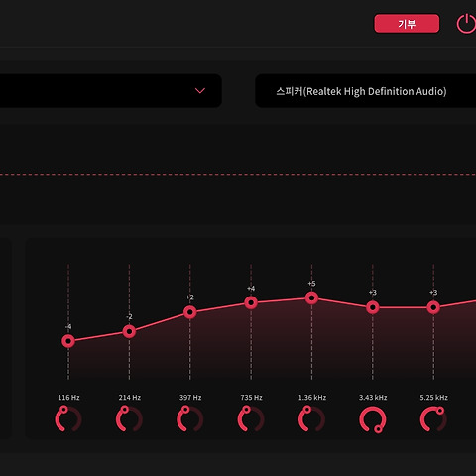
Task: Open the Realtek High Definition Audio device selector
Action: tap(365, 91)
